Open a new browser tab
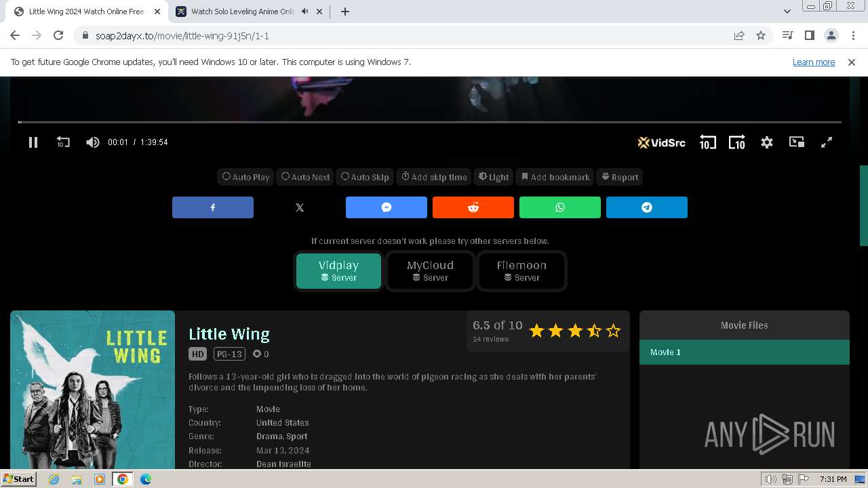Viewport: 868px width, 488px height. click(344, 12)
